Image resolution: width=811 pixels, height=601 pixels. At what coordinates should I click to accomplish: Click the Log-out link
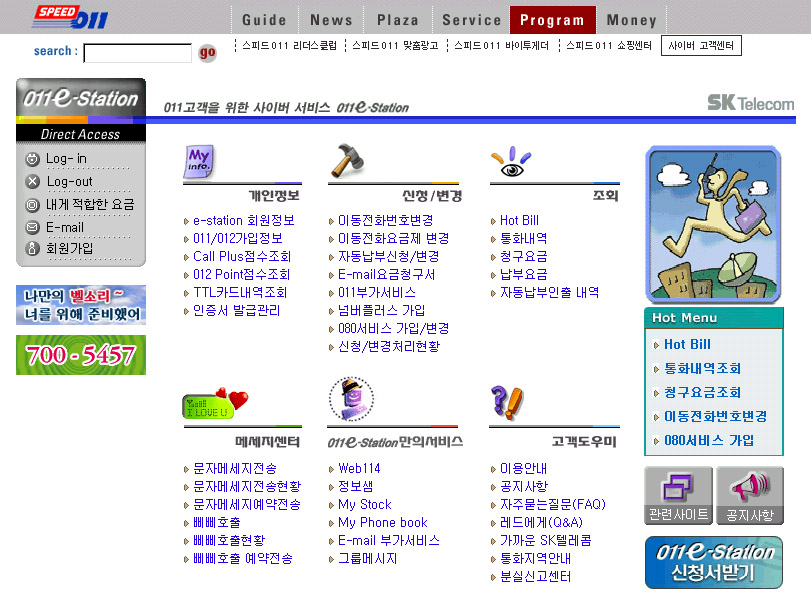pyautogui.click(x=69, y=182)
